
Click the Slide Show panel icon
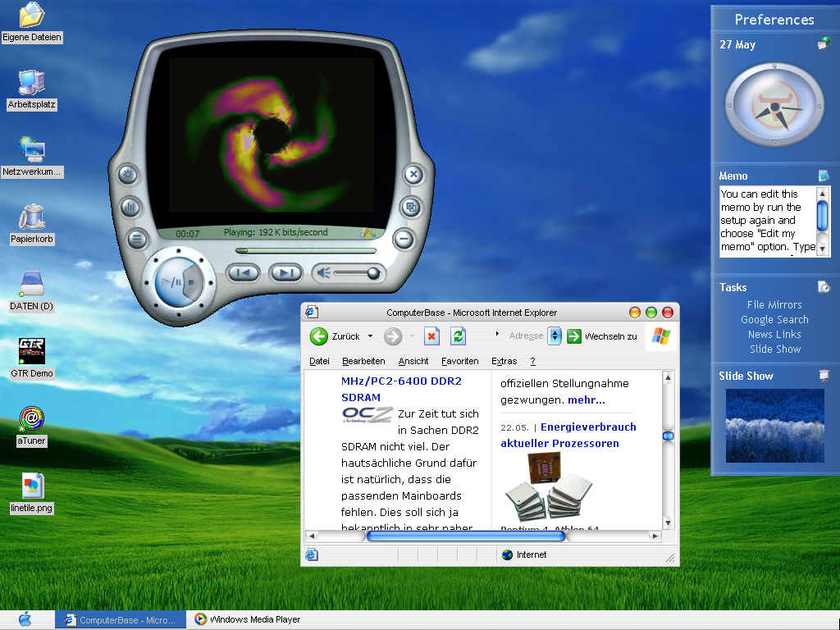(824, 376)
